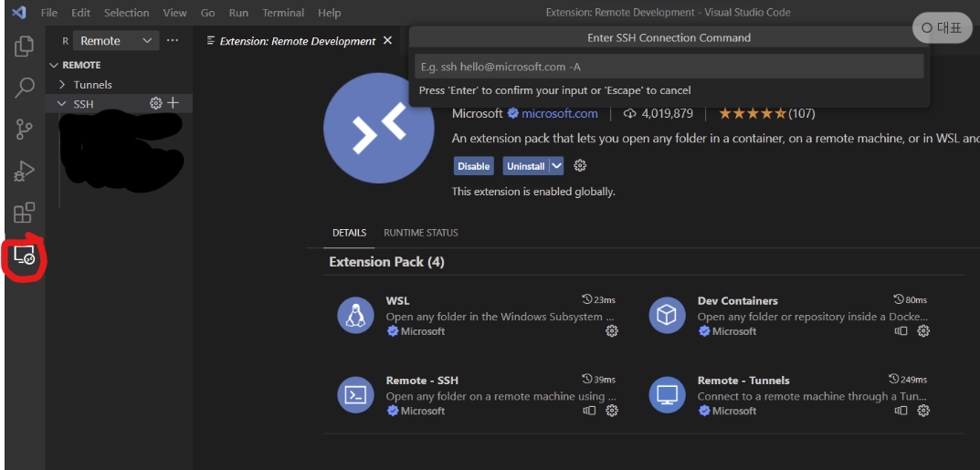This screenshot has height=470, width=980.
Task: Click remote indicator icon for Remote - SSH
Action: tap(589, 410)
